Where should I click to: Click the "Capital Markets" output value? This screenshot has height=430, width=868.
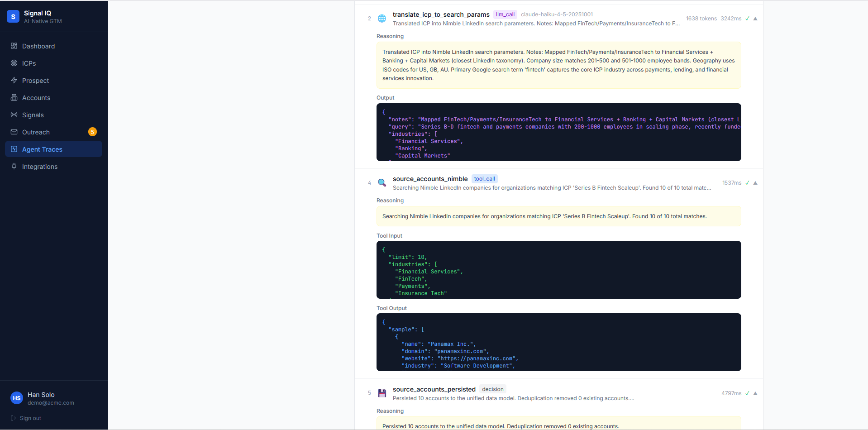click(422, 156)
